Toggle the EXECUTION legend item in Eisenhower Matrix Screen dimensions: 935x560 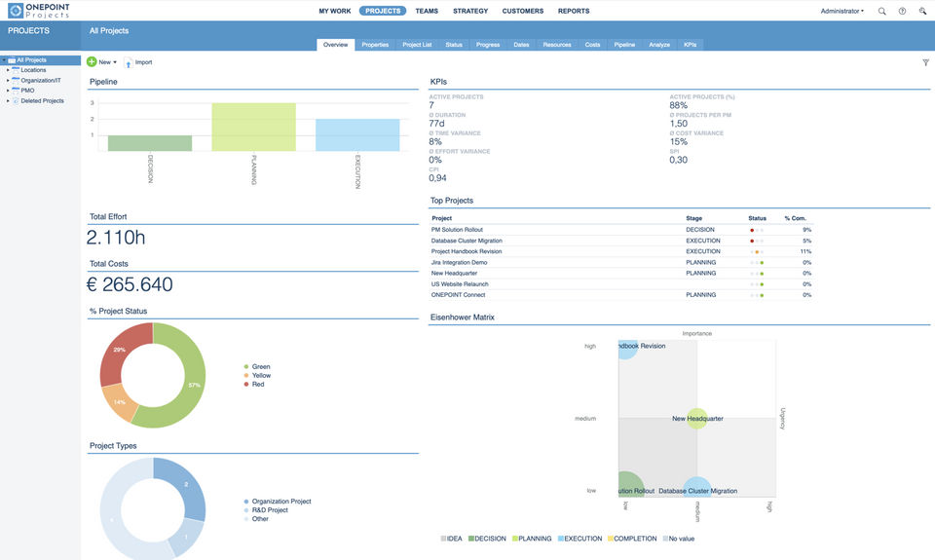[580, 539]
